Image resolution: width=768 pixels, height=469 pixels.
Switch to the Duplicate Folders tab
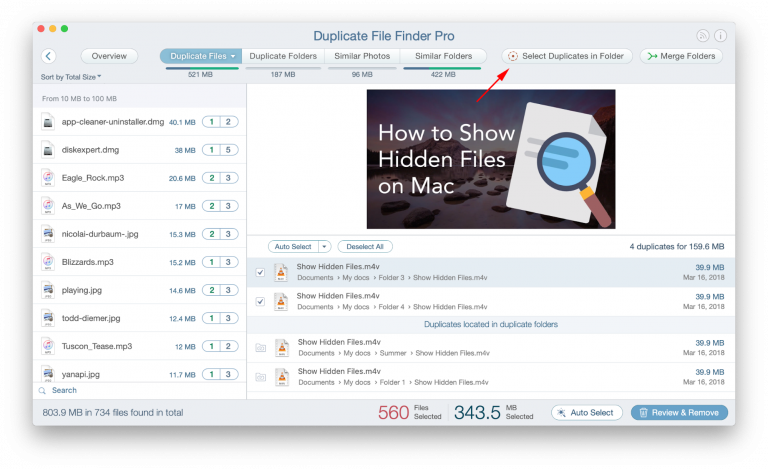coord(283,56)
